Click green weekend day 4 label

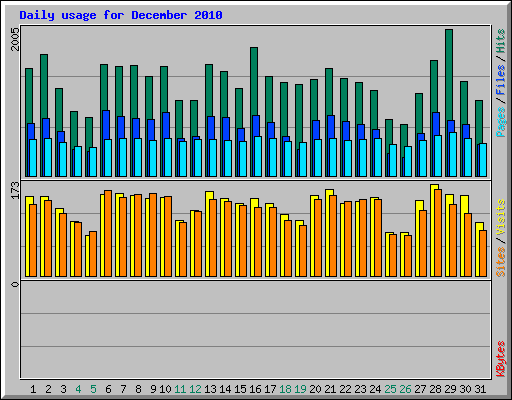click(x=78, y=389)
